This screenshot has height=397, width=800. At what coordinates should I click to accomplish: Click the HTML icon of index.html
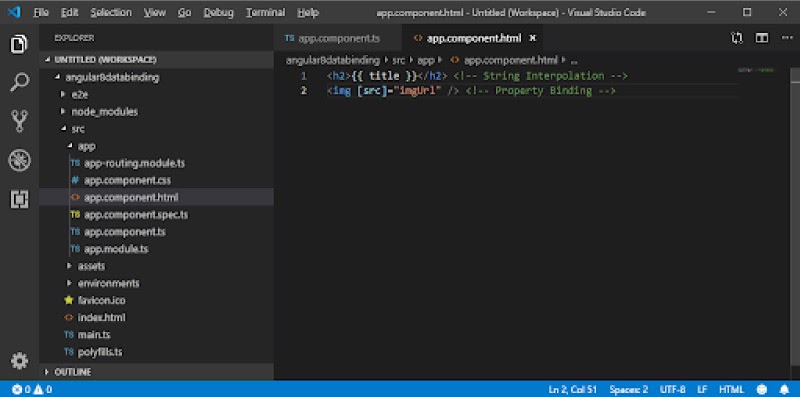pos(69,317)
